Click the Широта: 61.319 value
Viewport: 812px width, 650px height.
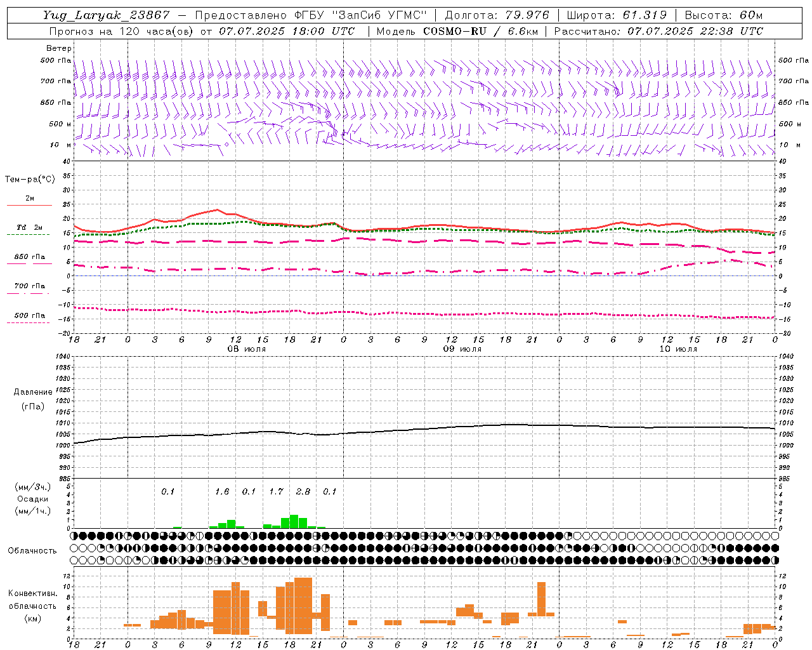coord(617,15)
